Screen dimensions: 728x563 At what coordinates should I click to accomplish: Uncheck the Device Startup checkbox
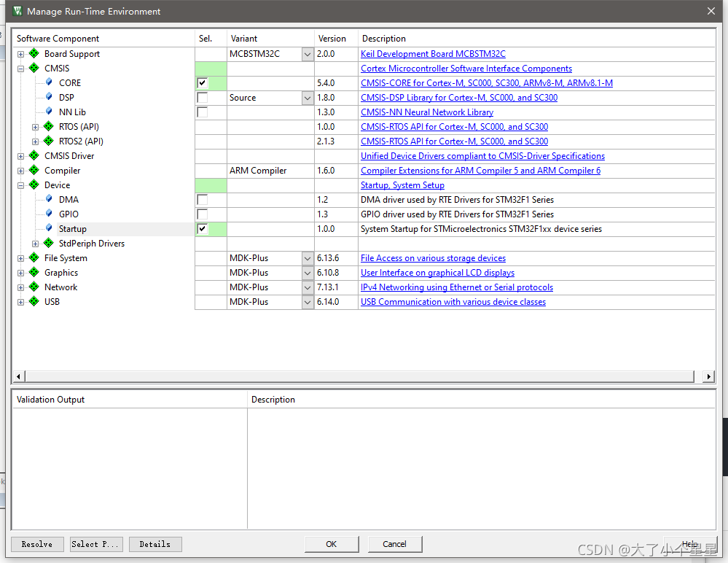(x=203, y=228)
